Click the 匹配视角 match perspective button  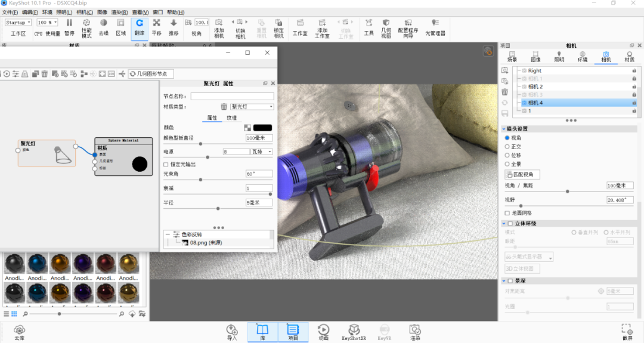[x=522, y=175]
